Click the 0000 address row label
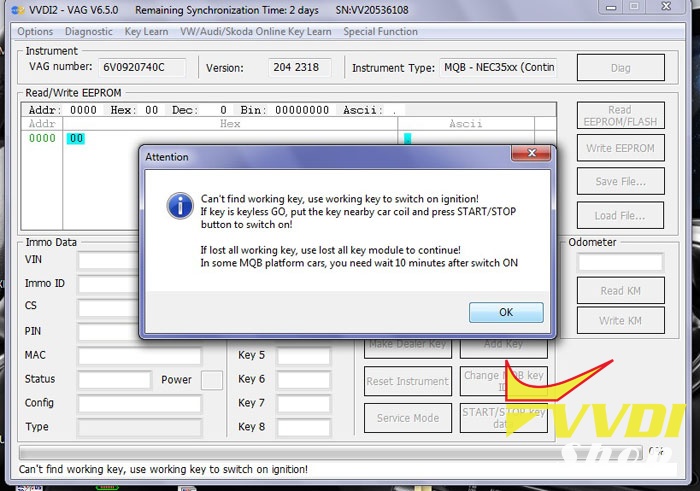The image size is (700, 491). tap(42, 138)
